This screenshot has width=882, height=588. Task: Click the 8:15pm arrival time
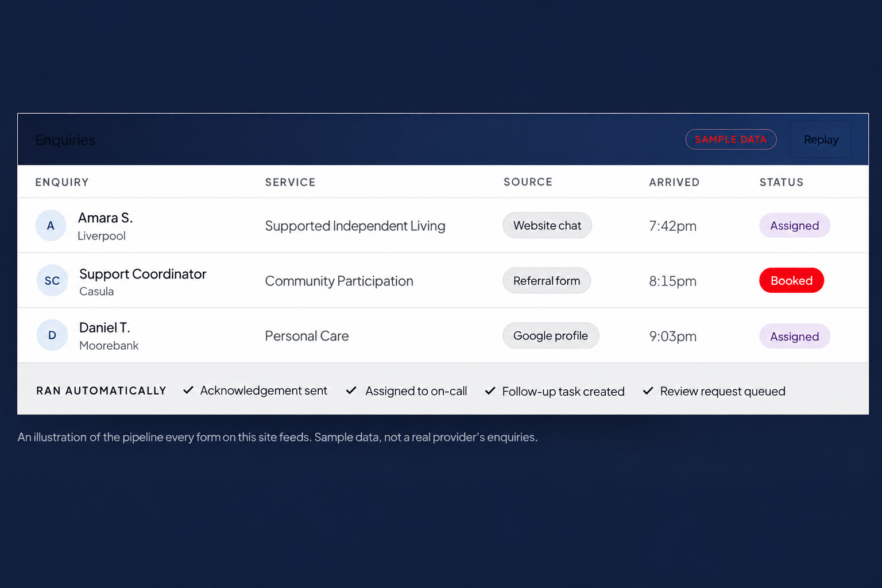click(672, 281)
